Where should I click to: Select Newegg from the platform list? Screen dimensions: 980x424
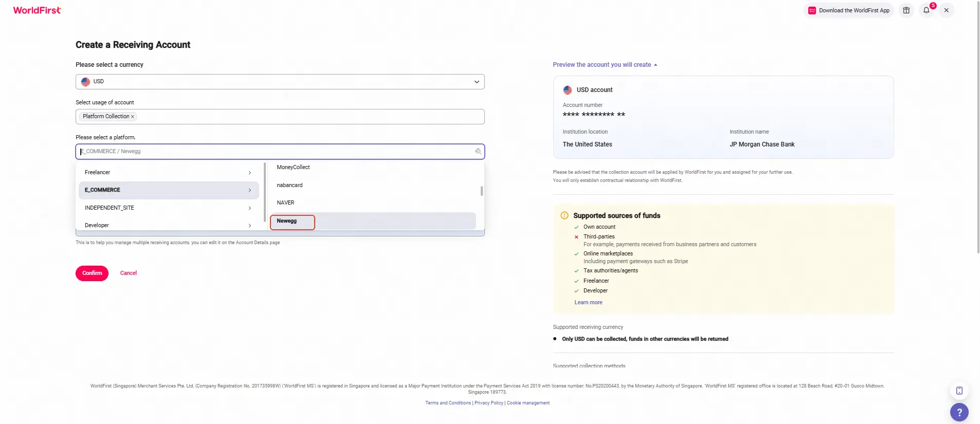(373, 221)
